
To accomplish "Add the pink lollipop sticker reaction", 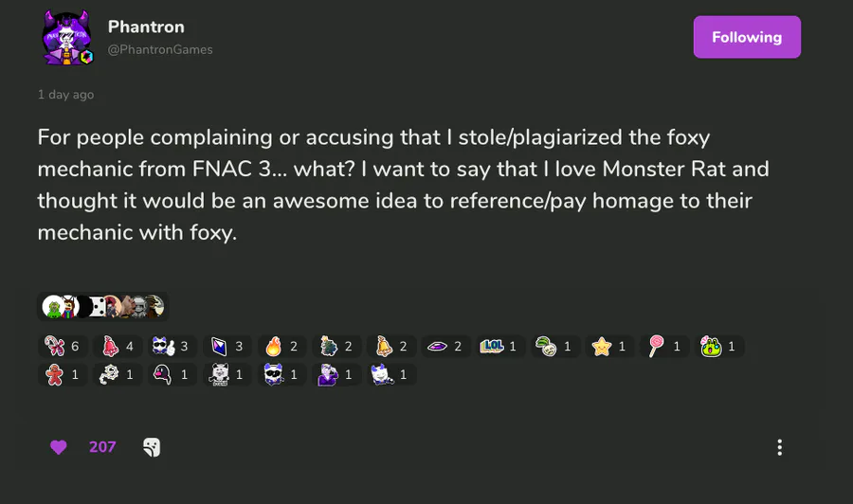I will point(666,347).
